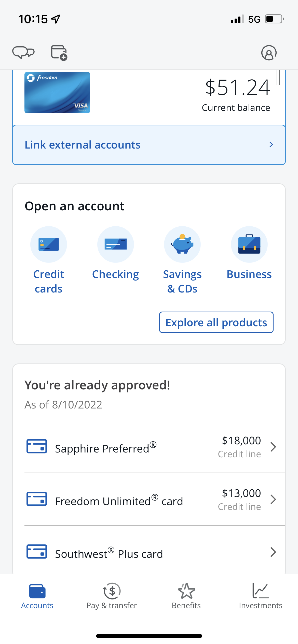The image size is (298, 644).
Task: Select the Checking account icon
Action: pos(115,244)
